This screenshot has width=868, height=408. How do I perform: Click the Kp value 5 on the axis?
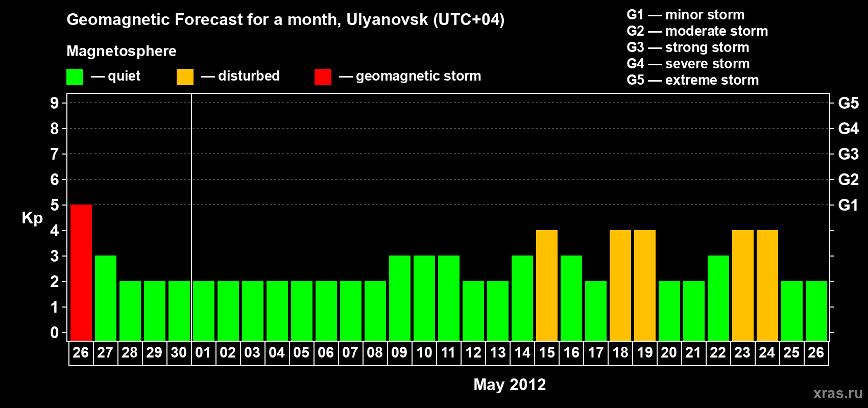[55, 205]
